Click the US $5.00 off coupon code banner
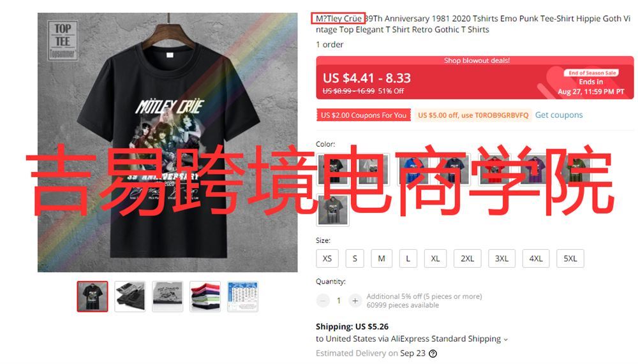This screenshot has width=638, height=364. click(473, 115)
